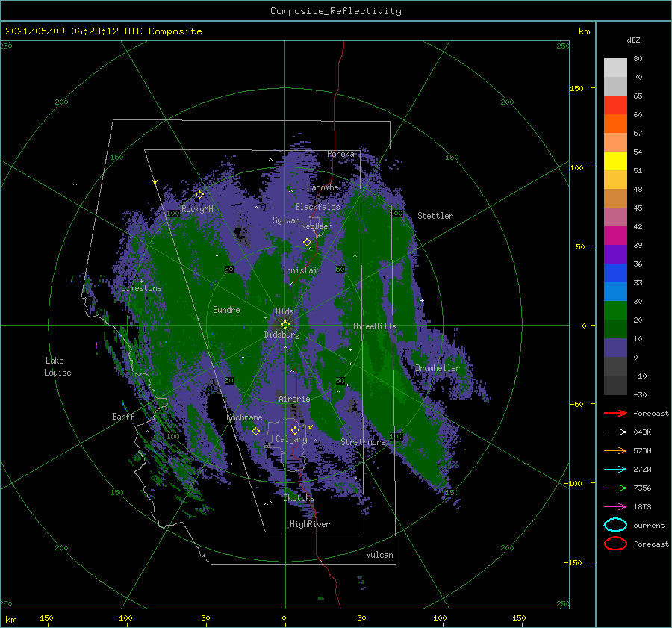
Task: Select the RedDeer city label
Action: pos(317,226)
